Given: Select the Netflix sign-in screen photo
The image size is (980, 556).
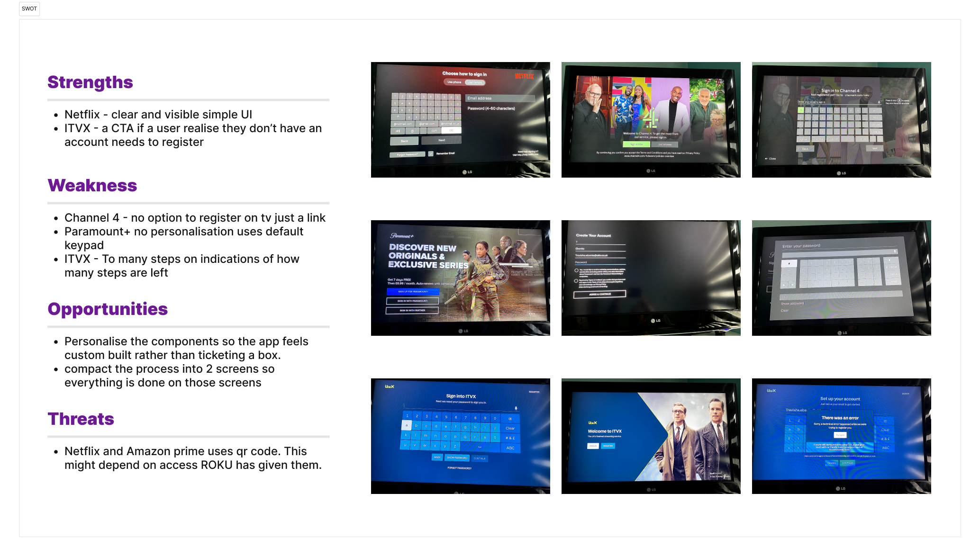Looking at the screenshot, I should (x=460, y=120).
